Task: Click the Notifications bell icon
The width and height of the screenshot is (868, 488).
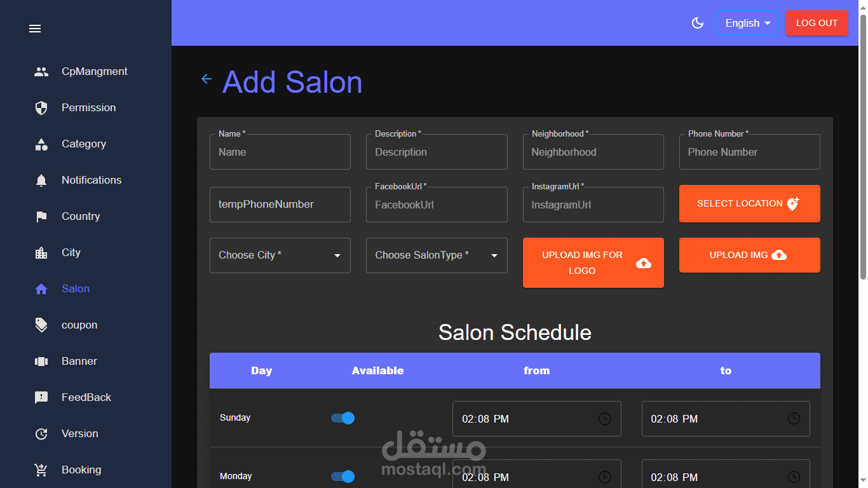Action: click(x=41, y=180)
